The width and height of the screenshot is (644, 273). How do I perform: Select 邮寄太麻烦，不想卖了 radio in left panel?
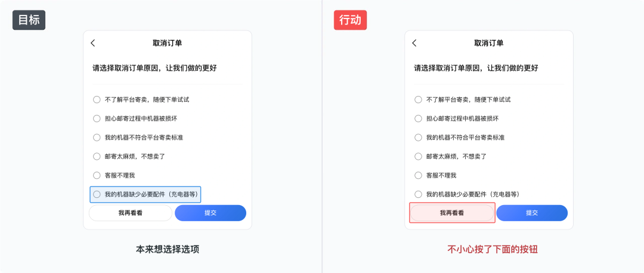(97, 157)
